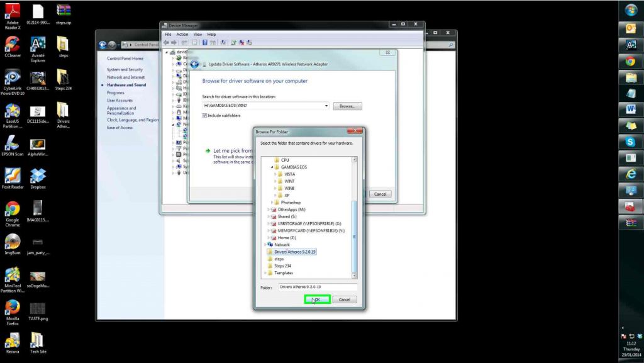The width and height of the screenshot is (644, 363).
Task: Click Update Driver Software toolbar icon
Action: tap(233, 43)
